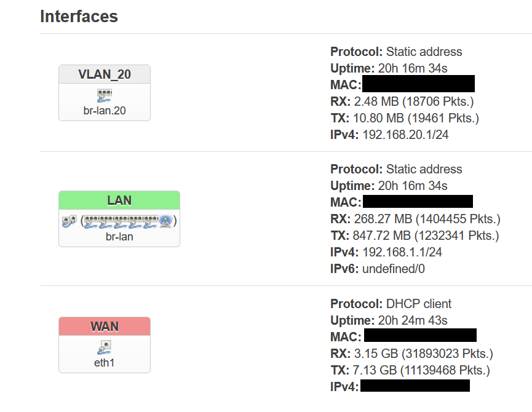The height and width of the screenshot is (412, 532).
Task: Click the VLAN_20 interface name header
Action: tap(105, 74)
